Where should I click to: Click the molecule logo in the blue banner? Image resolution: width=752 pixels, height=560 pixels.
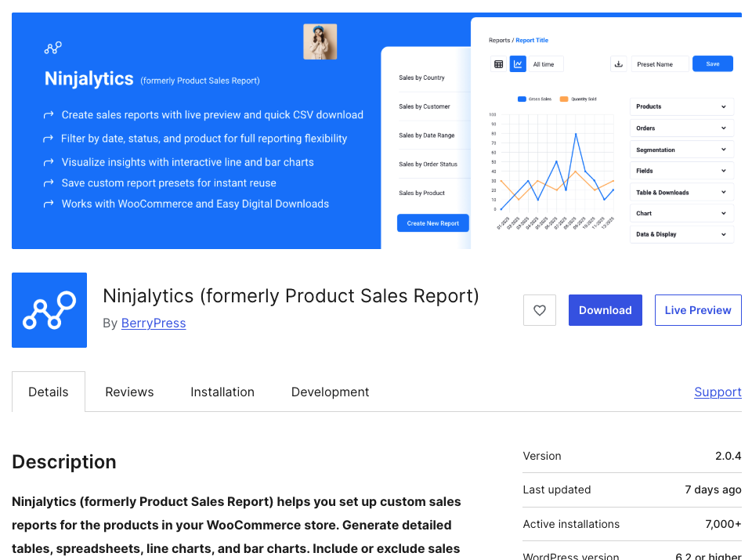point(52,47)
